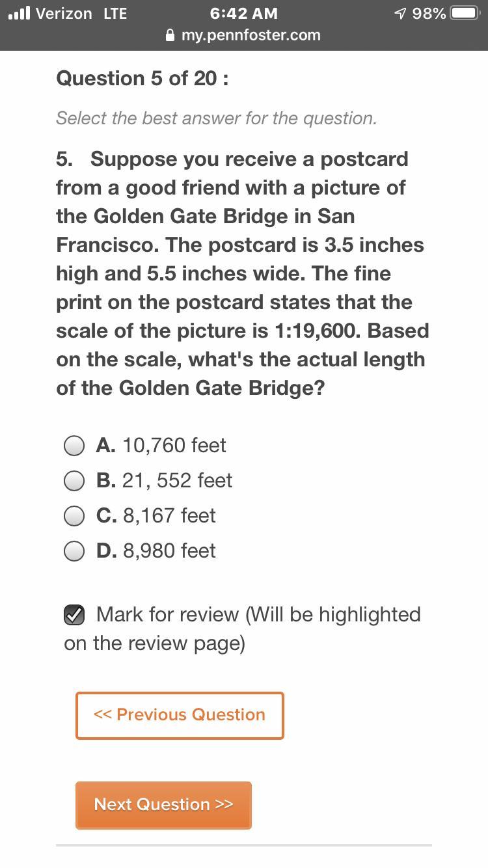The image size is (488, 868).
Task: Select radio option D 8,980 feet
Action: point(74,551)
